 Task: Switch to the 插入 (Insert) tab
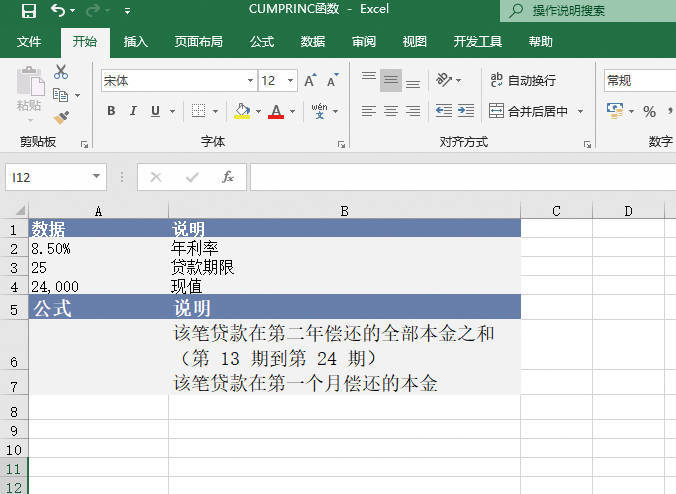pyautogui.click(x=136, y=42)
